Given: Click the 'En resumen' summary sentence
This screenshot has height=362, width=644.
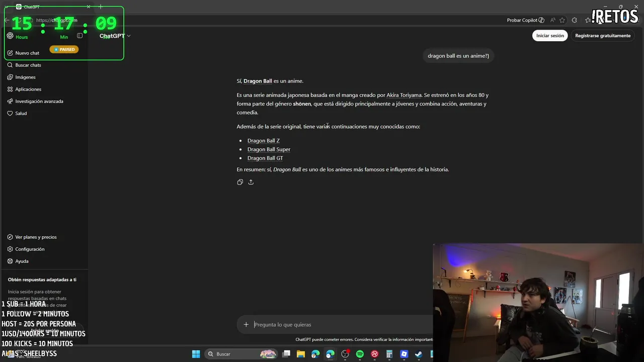Looking at the screenshot, I should (x=343, y=169).
